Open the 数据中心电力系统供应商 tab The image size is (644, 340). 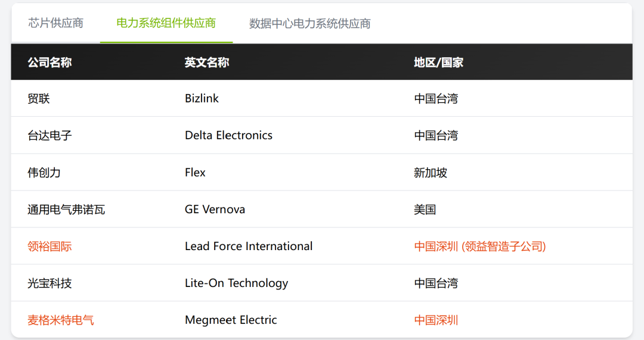[x=309, y=24]
